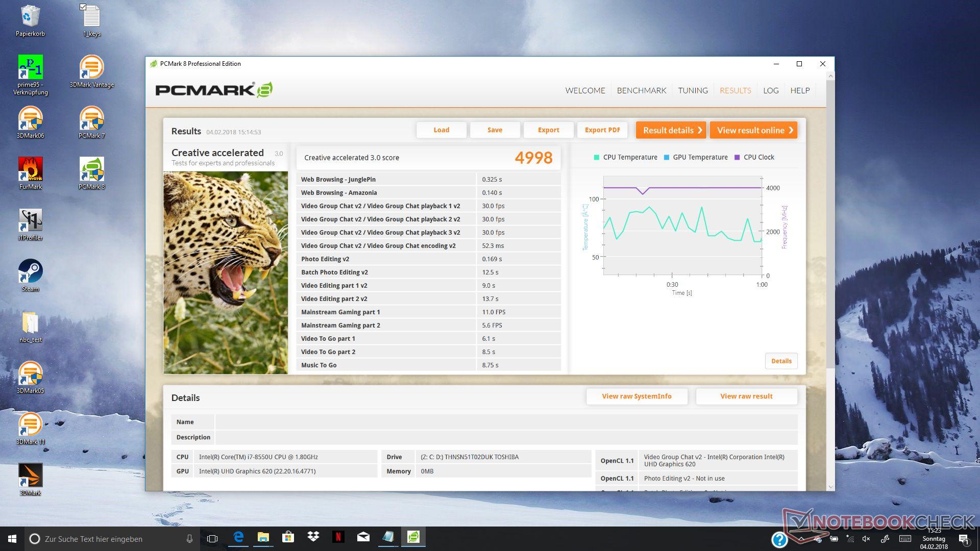The width and height of the screenshot is (980, 551).
Task: Open the TUNING tab
Action: [x=693, y=90]
